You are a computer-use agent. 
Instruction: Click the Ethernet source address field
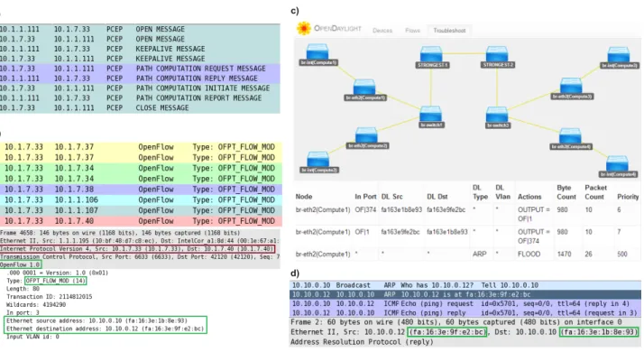(x=97, y=320)
